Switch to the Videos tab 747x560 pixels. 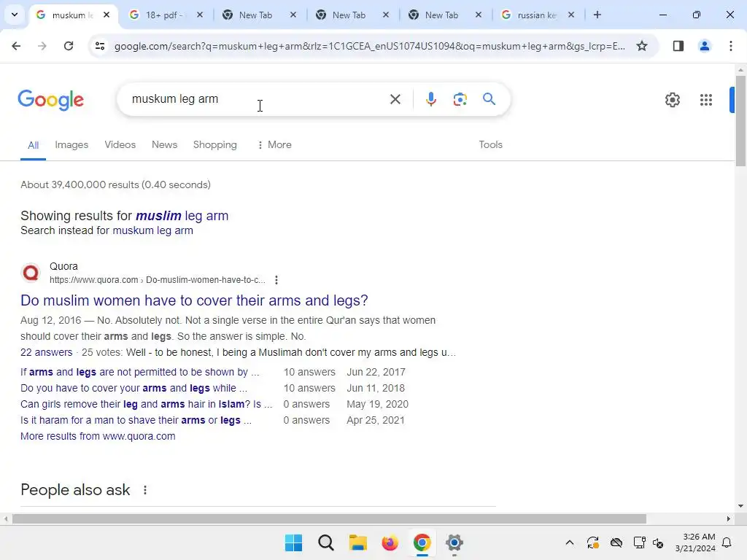120,145
